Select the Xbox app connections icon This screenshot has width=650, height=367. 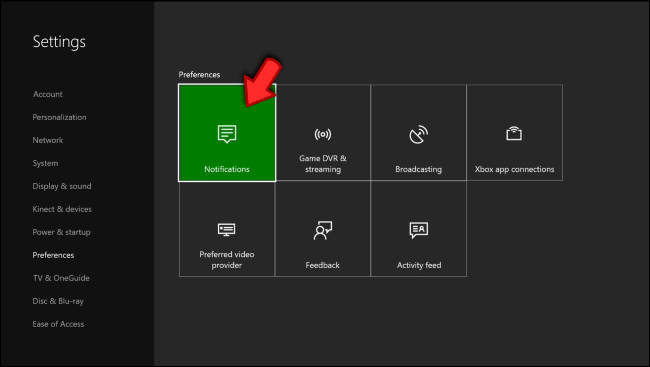(514, 134)
